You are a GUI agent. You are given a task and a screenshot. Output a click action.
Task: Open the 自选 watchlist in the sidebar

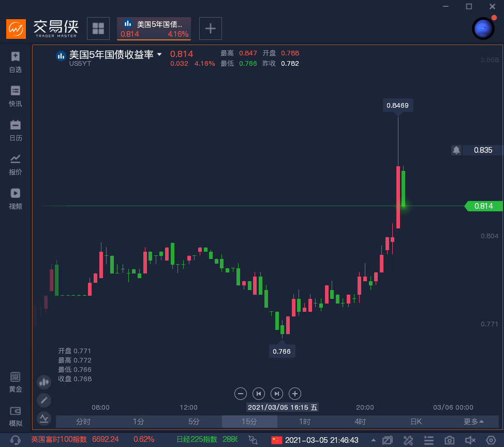16,62
